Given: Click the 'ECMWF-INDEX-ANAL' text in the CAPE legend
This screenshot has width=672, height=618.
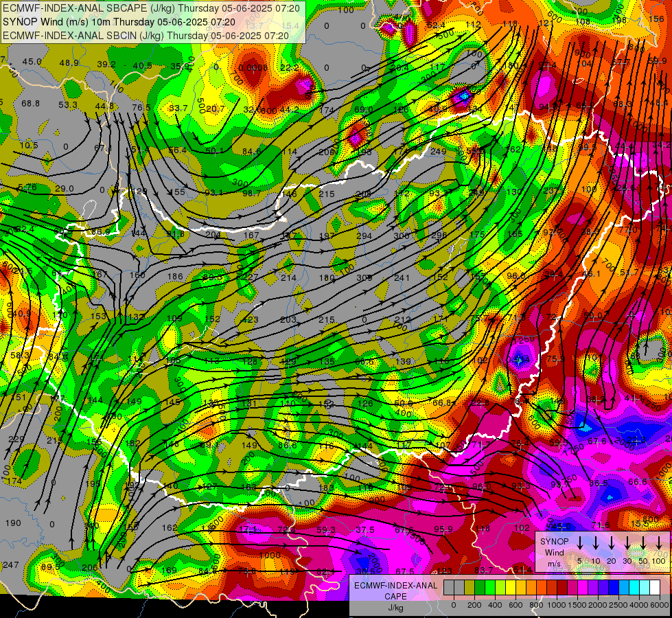Looking at the screenshot, I should [395, 586].
